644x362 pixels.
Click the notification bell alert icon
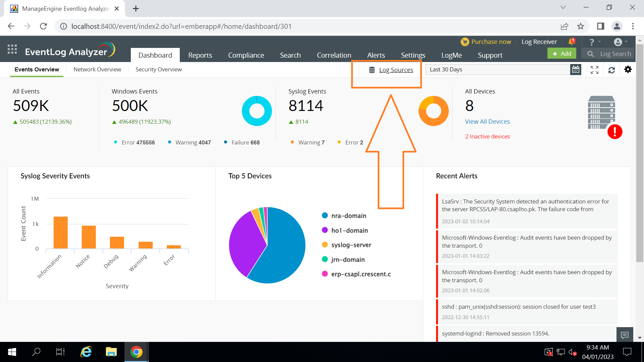(572, 42)
